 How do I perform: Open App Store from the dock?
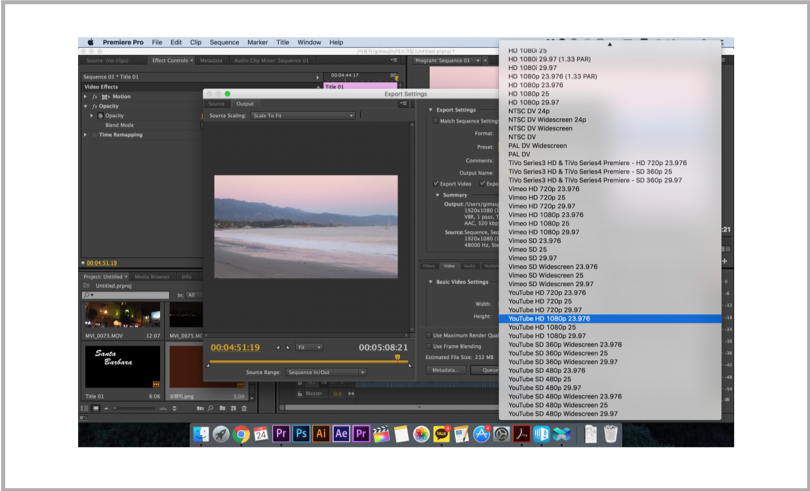(481, 434)
